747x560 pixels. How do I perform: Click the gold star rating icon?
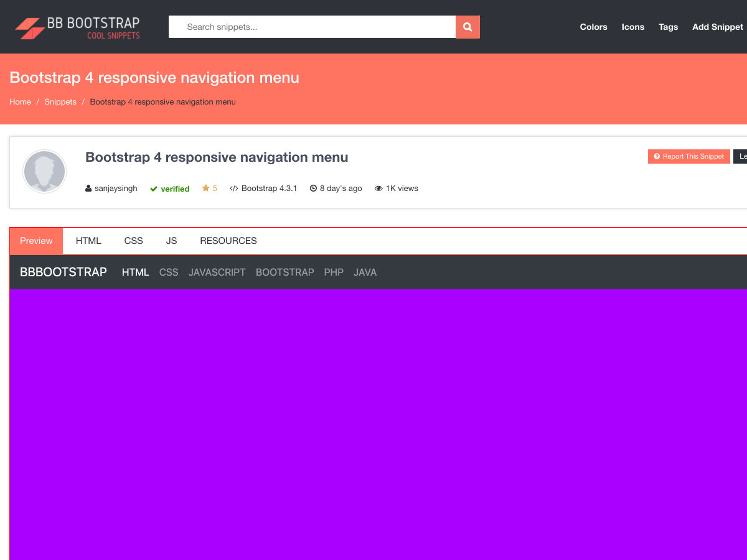pos(205,189)
